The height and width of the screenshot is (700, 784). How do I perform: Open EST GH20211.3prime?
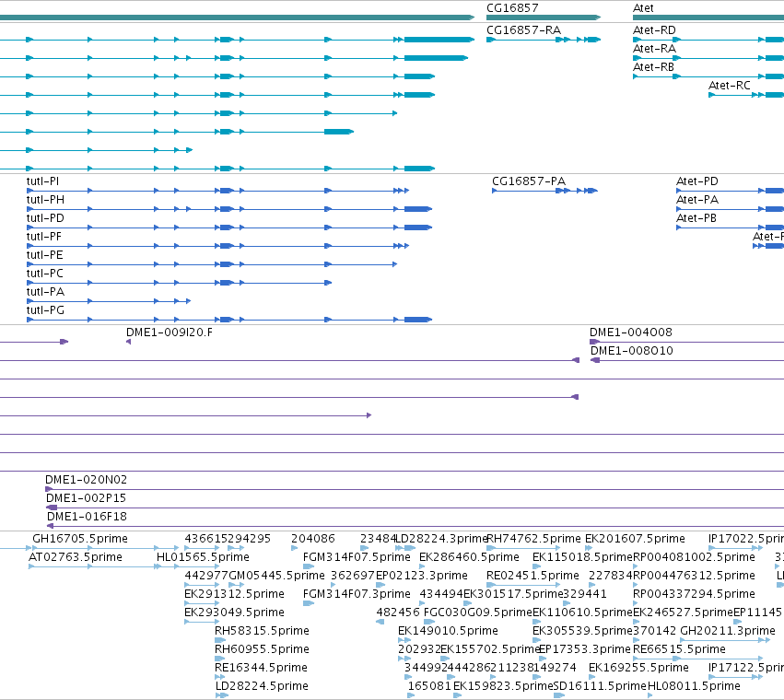728,631
